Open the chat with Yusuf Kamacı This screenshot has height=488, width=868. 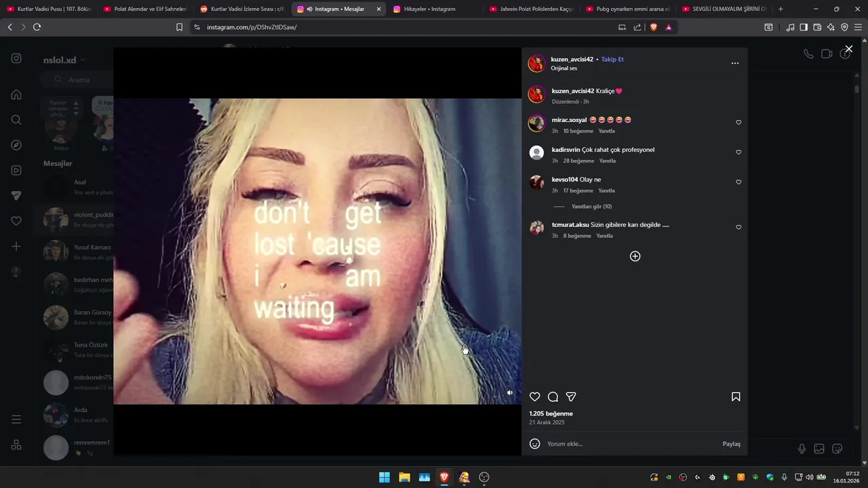pos(75,251)
